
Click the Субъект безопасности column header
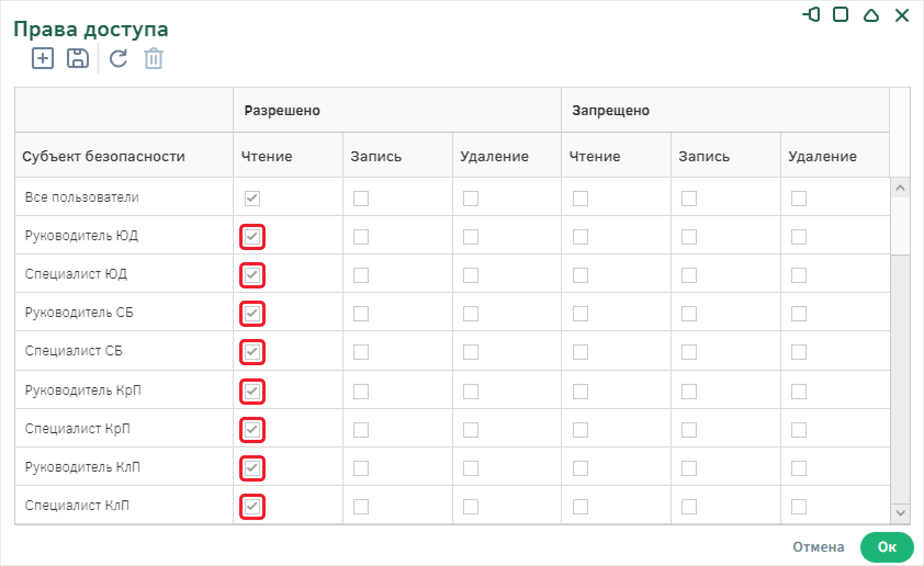(104, 156)
